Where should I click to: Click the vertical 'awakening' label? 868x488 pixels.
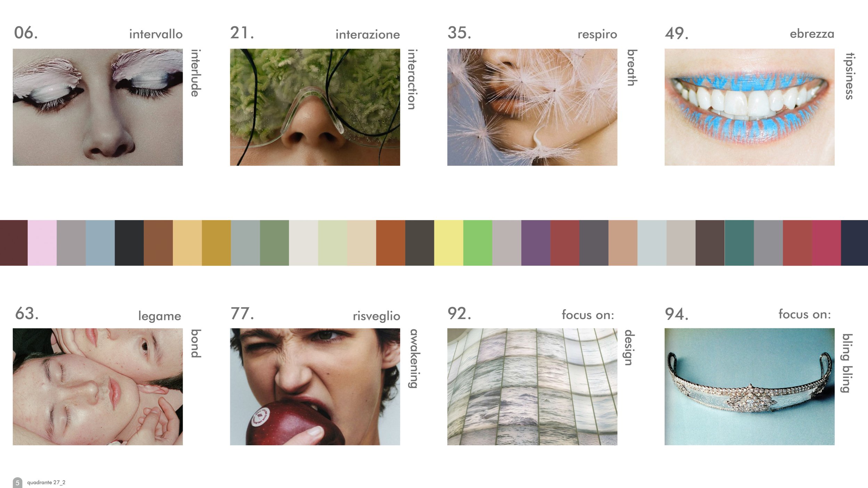413,359
